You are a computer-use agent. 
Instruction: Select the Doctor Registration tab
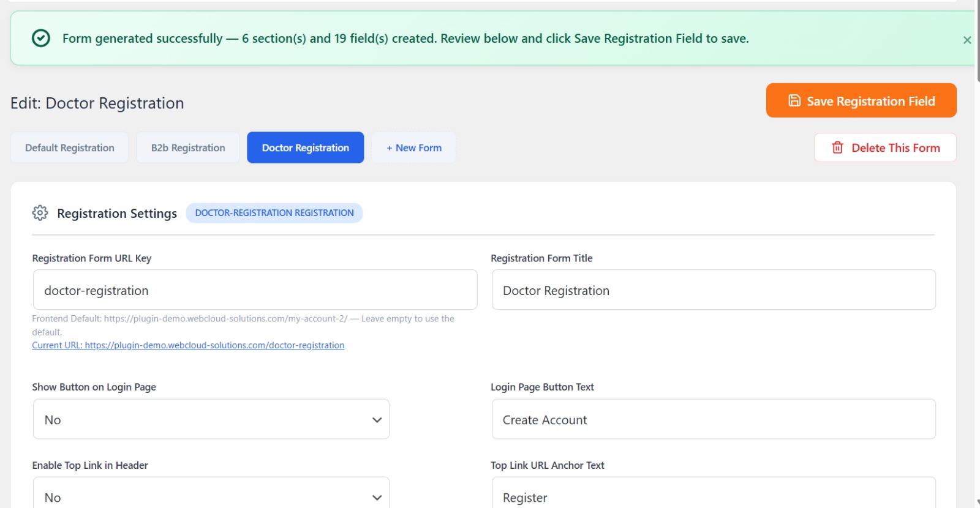coord(305,148)
